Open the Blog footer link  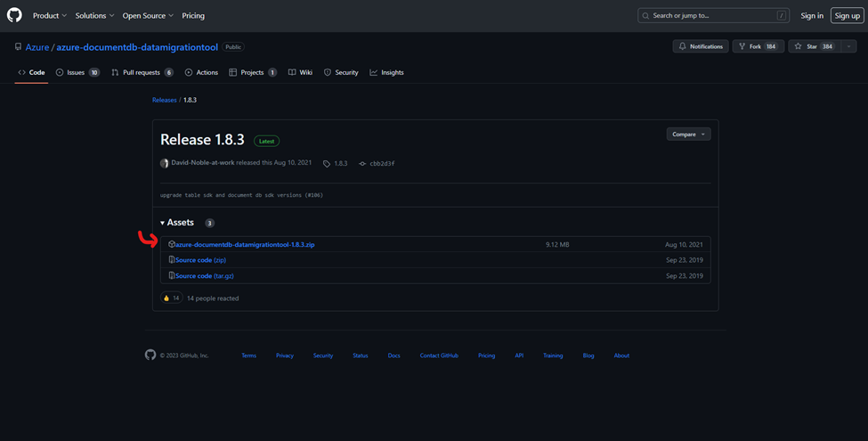pyautogui.click(x=588, y=355)
